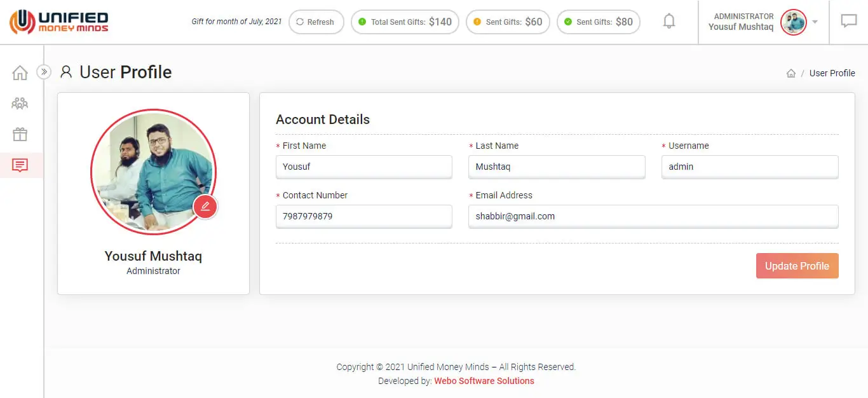Image resolution: width=868 pixels, height=398 pixels.
Task: Select the messages sidebar icon
Action: pyautogui.click(x=20, y=165)
